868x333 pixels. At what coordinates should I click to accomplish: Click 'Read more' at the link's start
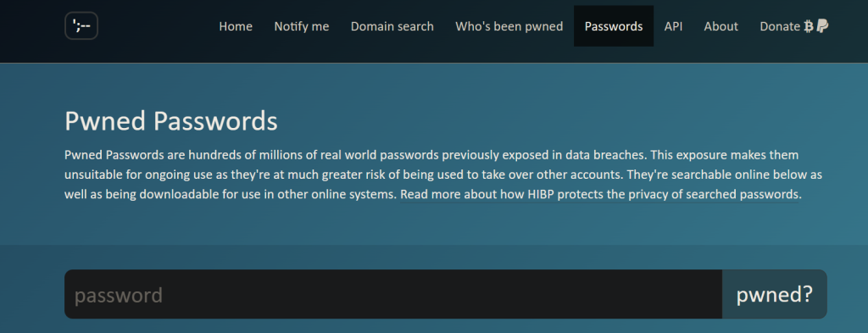[x=431, y=195]
